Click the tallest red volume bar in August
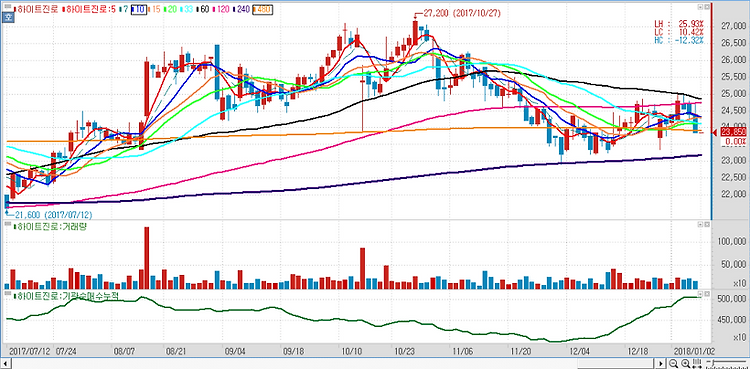The image size is (750, 369). pyautogui.click(x=146, y=257)
